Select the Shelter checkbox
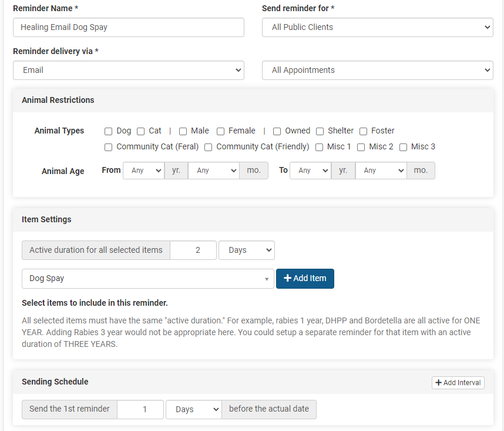Viewport: 504px width, 431px height. pyautogui.click(x=320, y=131)
